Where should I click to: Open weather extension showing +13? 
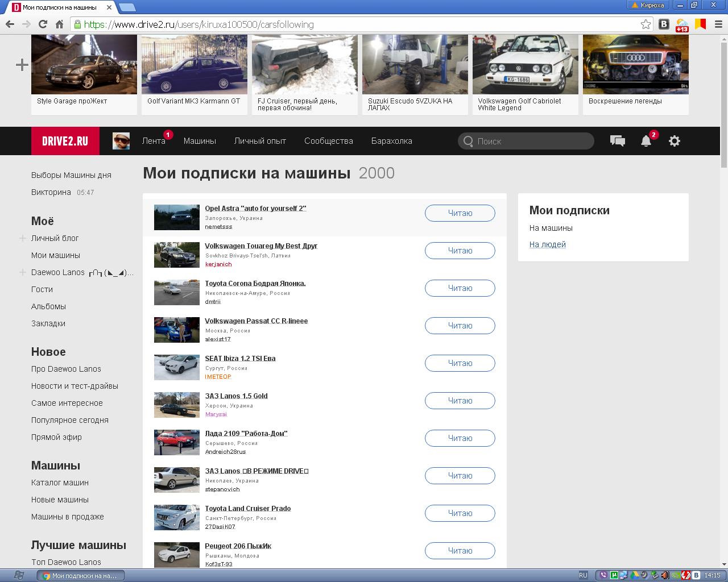click(681, 25)
